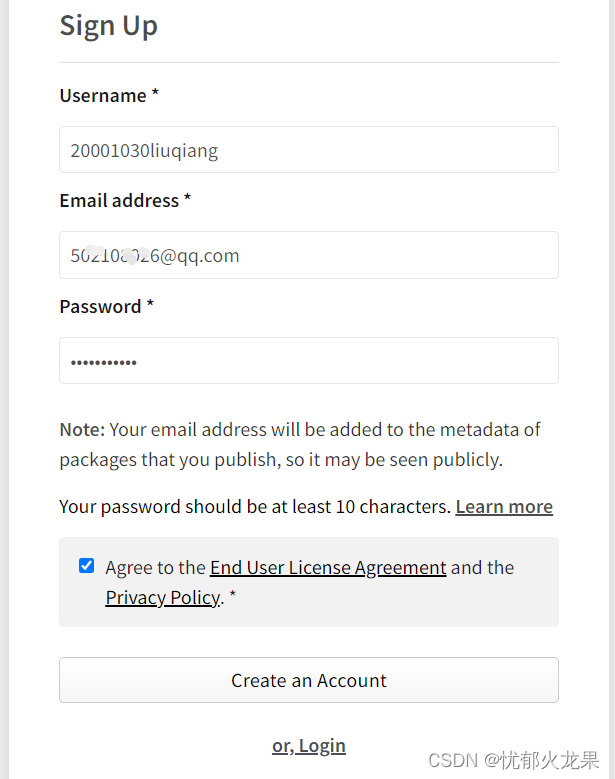Viewport: 615px width, 779px height.
Task: Follow the Learn more password link
Action: pos(504,507)
